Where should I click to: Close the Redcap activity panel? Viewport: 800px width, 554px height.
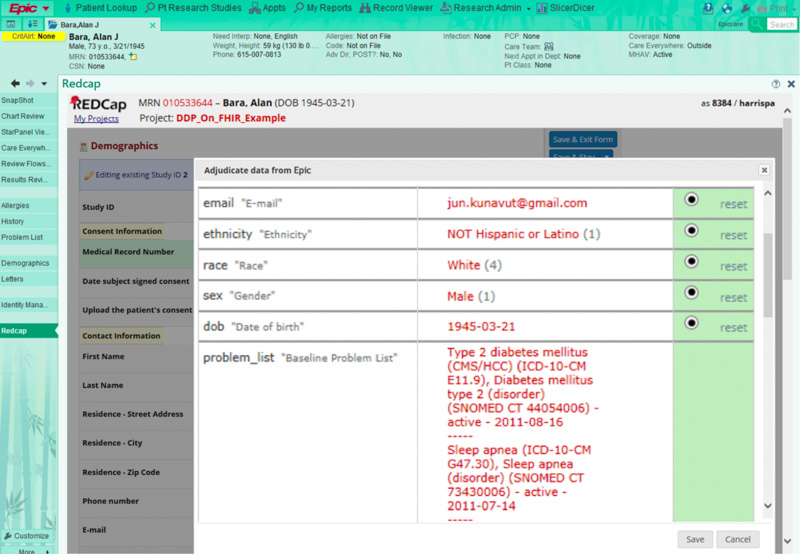[791, 84]
